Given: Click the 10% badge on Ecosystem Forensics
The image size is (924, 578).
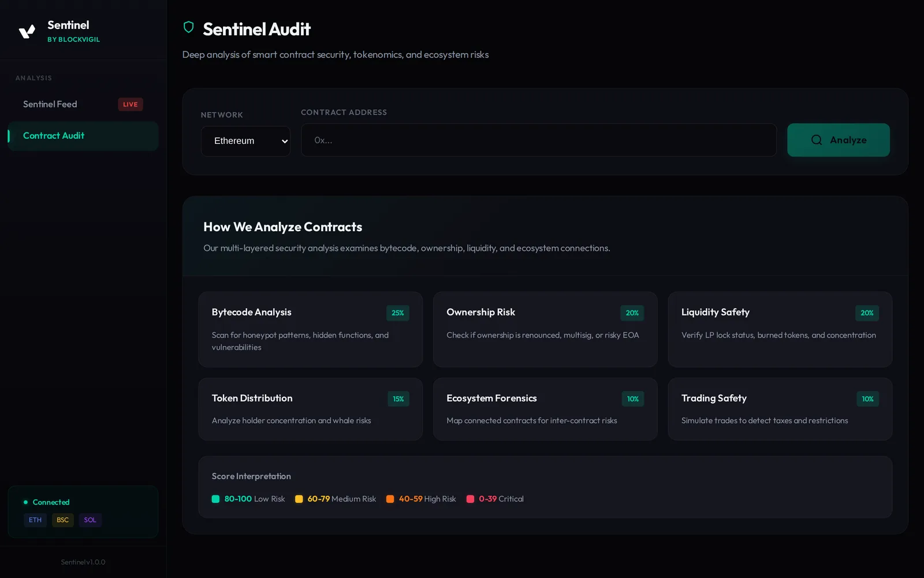Looking at the screenshot, I should tap(633, 399).
